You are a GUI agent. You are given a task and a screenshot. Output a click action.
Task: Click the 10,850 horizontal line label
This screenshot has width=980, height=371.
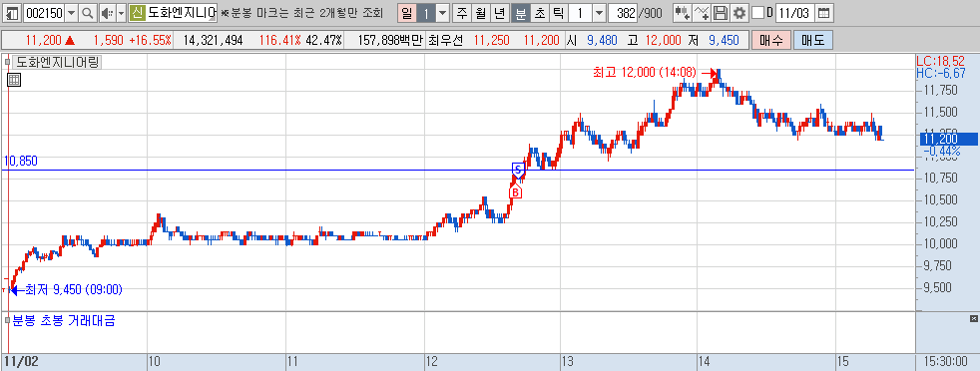click(x=20, y=162)
